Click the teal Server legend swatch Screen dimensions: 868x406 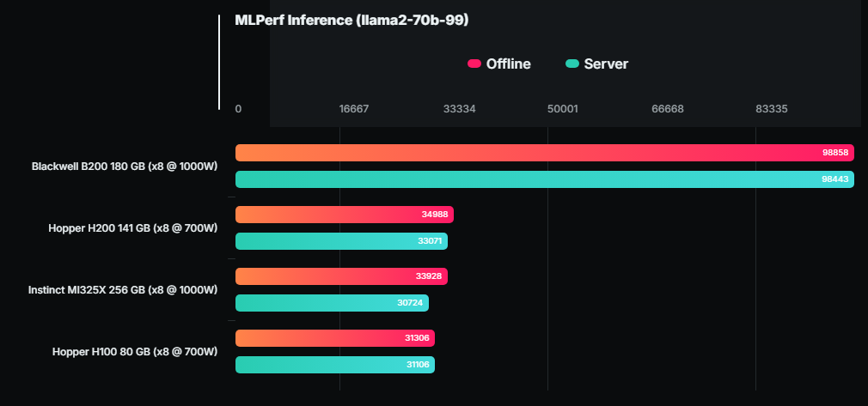click(x=572, y=64)
